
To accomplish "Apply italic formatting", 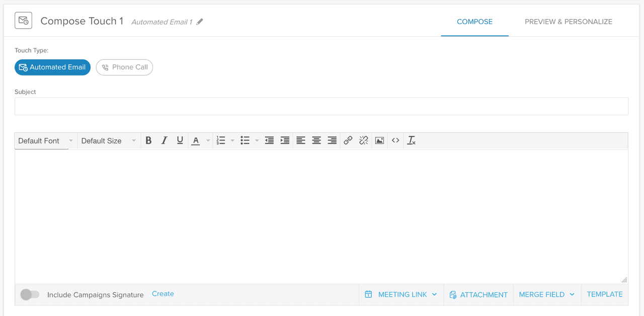I will pyautogui.click(x=164, y=140).
